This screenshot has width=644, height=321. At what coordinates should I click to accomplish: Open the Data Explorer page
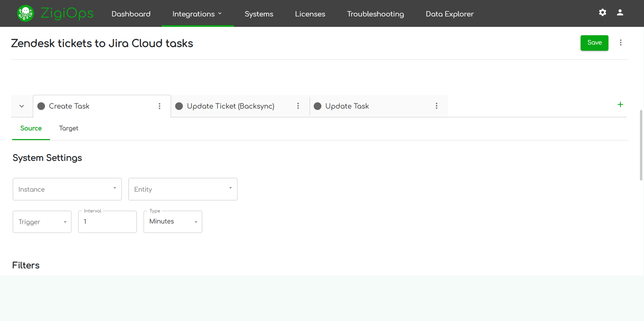[450, 14]
